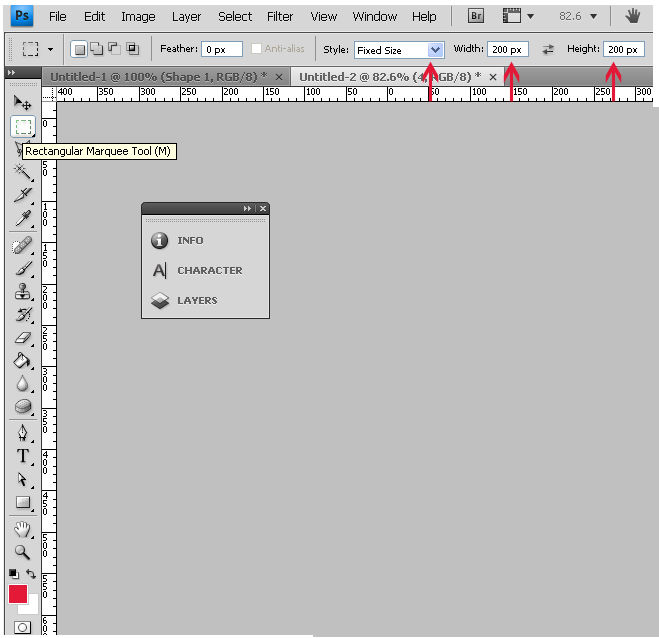Open the Help menu
The height and width of the screenshot is (638, 659).
pos(424,16)
